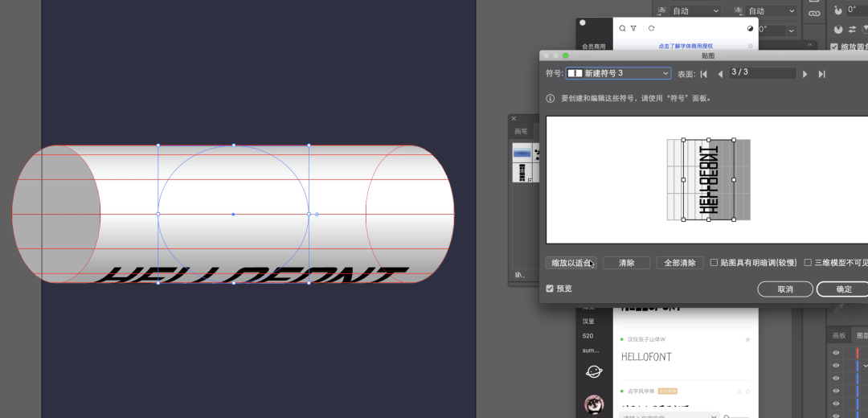Image resolution: width=868 pixels, height=418 pixels.
Task: Refresh the font list
Action: point(651,28)
